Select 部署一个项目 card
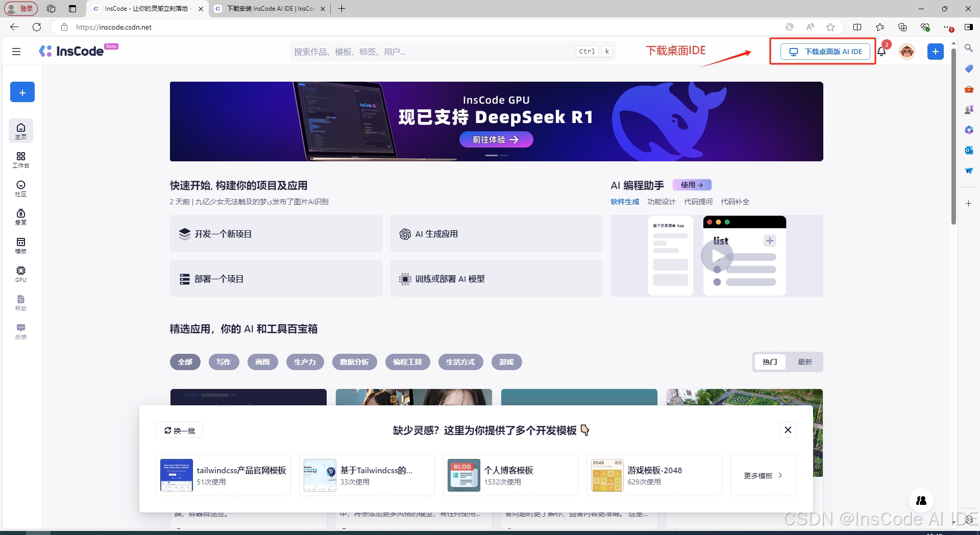 (x=276, y=279)
